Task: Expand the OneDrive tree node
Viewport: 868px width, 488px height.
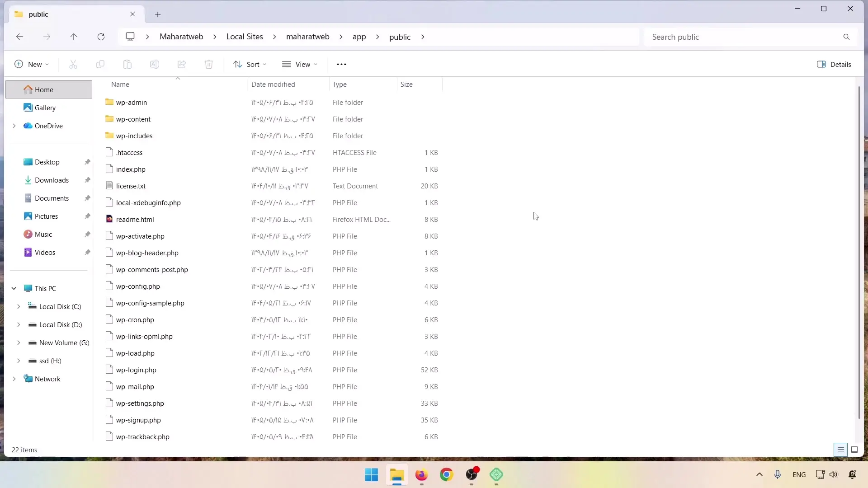Action: pyautogui.click(x=14, y=126)
